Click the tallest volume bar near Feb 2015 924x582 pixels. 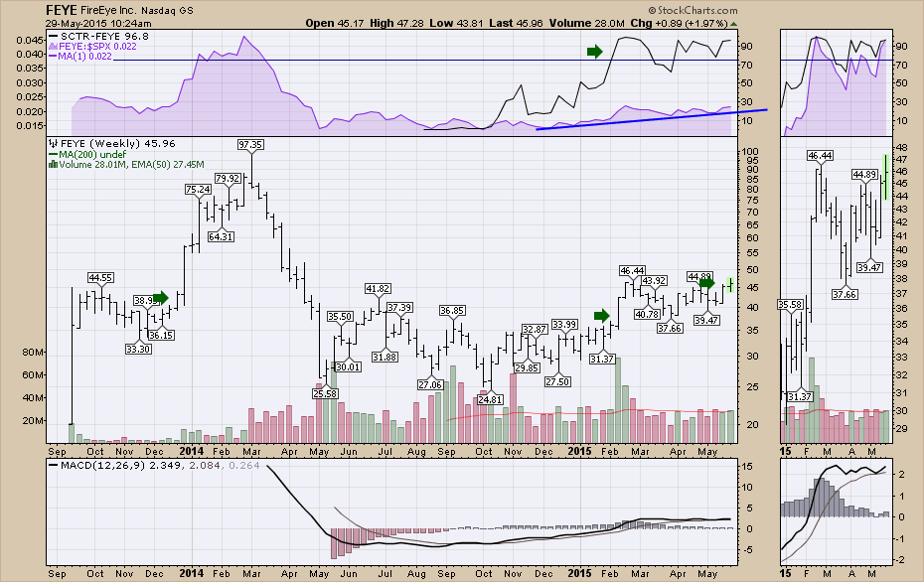point(618,400)
